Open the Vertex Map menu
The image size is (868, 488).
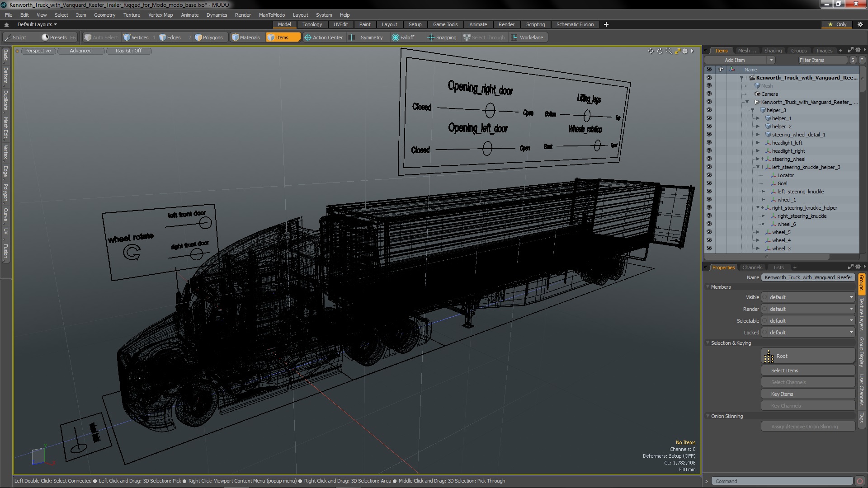point(160,15)
